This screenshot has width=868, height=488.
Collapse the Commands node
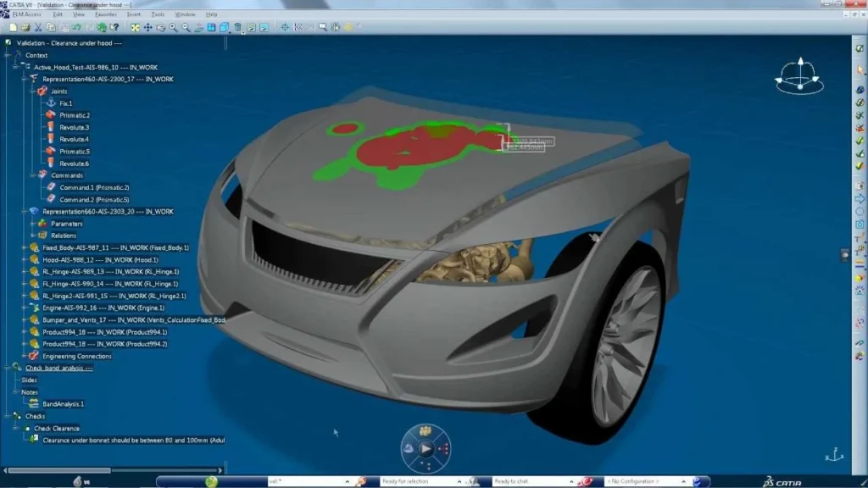click(x=33, y=175)
